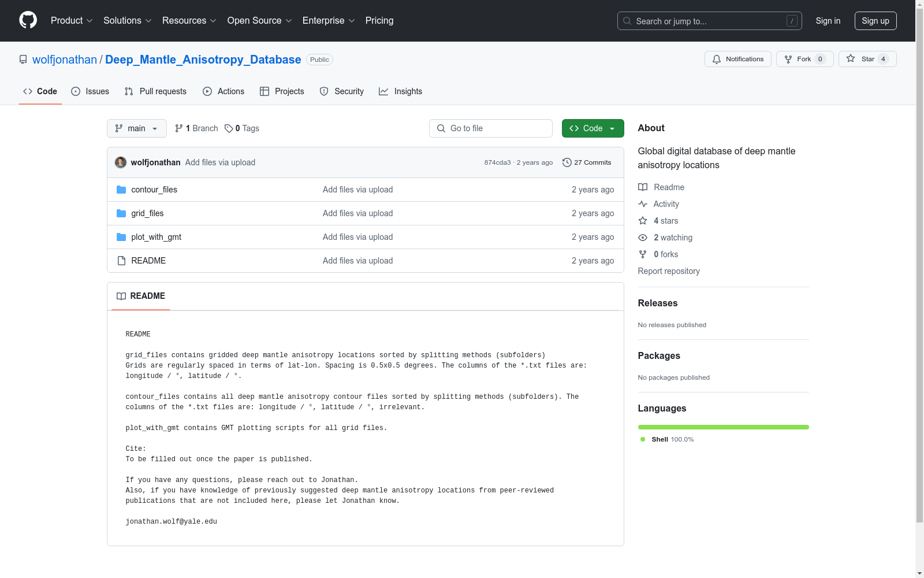Click the plot_with_gmt folder icon

pos(121,237)
